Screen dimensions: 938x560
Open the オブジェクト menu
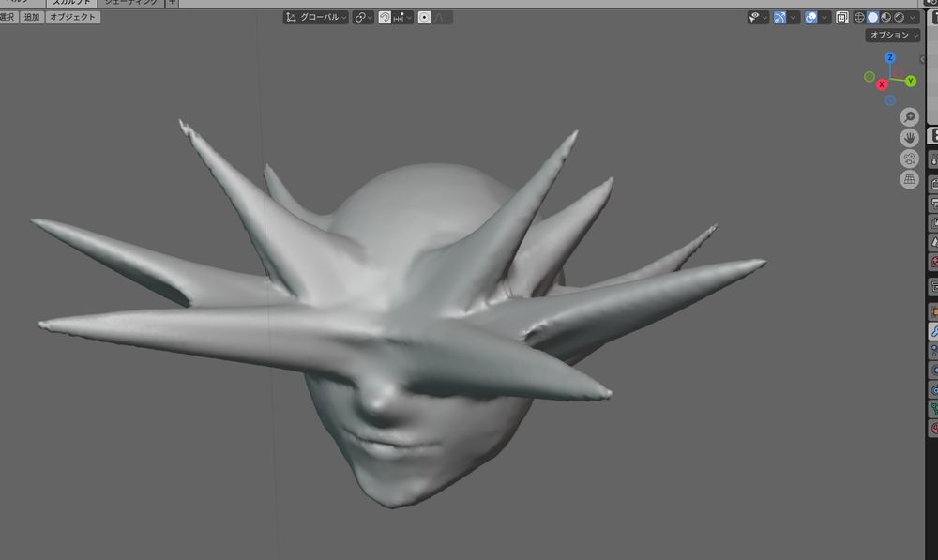(x=72, y=17)
